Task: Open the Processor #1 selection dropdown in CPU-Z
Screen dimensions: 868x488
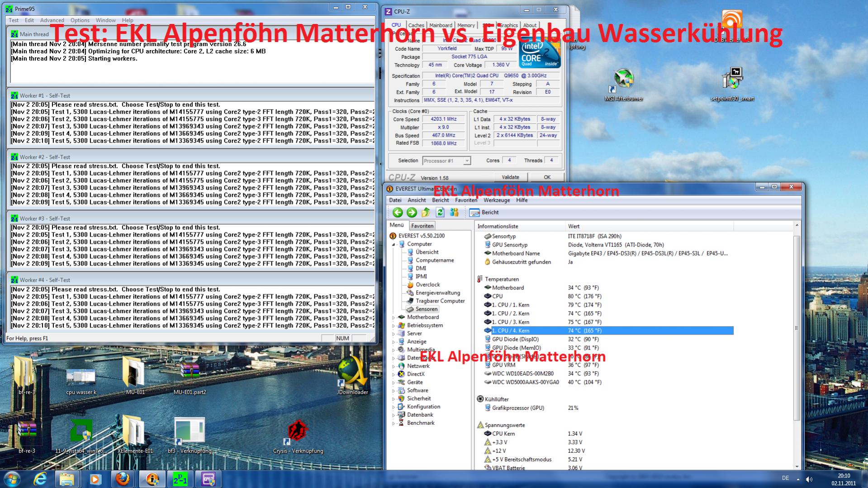Action: coord(446,161)
